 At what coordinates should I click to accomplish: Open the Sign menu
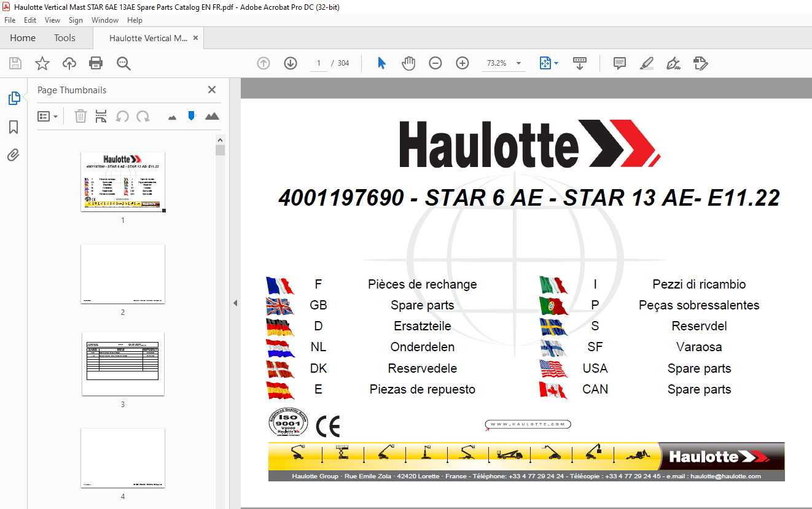[x=76, y=20]
